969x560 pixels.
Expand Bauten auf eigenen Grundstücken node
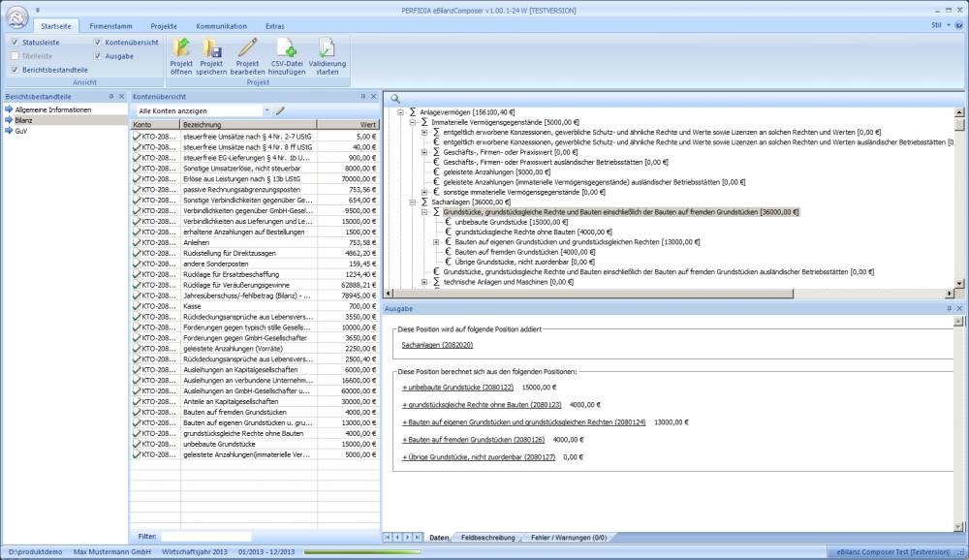pos(436,241)
